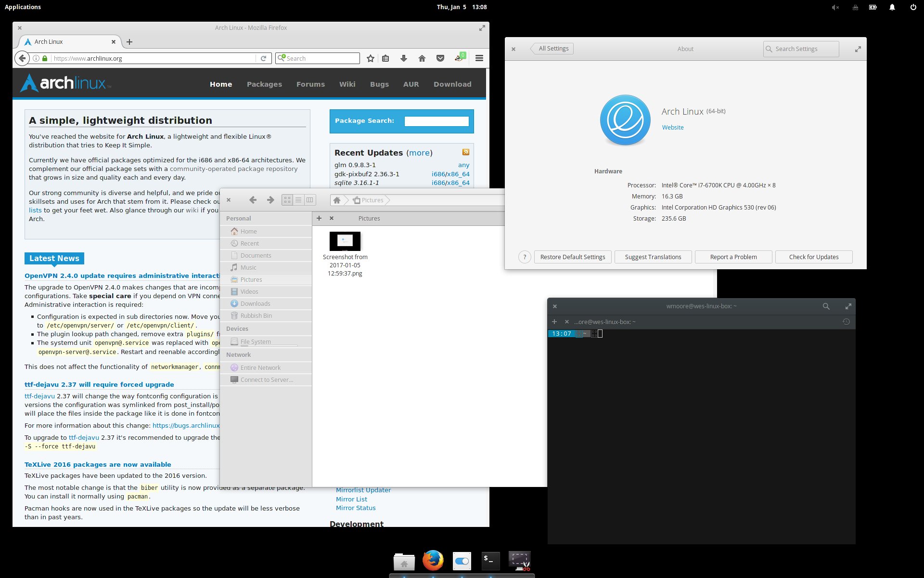The height and width of the screenshot is (578, 924).
Task: Open the notifications bell in top panel
Action: [892, 7]
